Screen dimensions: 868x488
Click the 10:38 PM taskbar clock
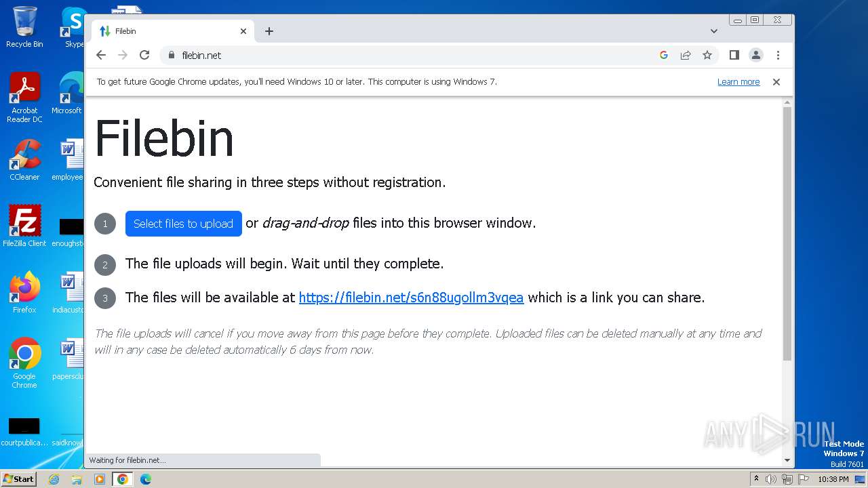pos(833,479)
